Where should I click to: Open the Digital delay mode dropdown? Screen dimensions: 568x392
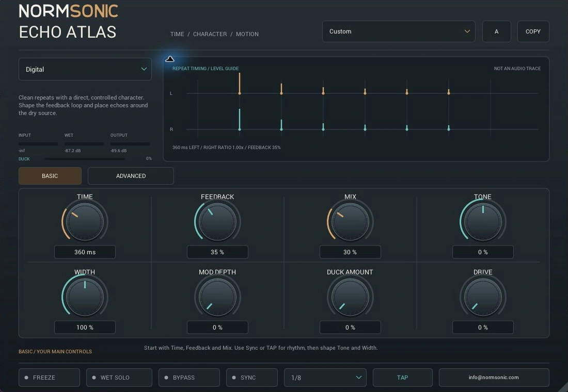(x=85, y=69)
